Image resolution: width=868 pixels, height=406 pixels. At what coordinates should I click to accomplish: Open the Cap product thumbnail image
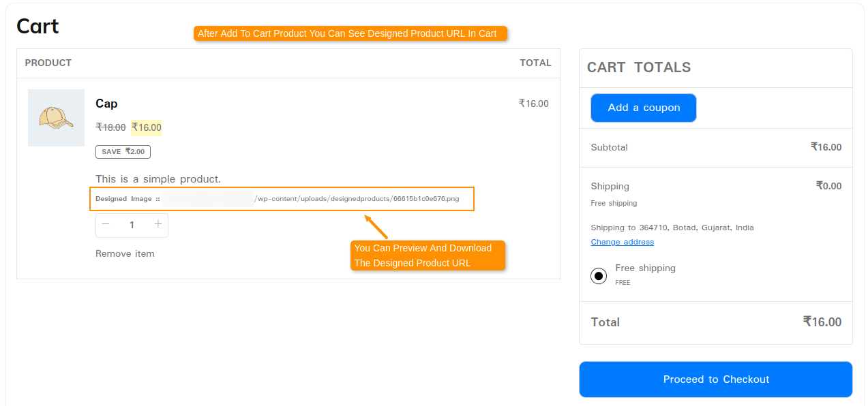56,117
